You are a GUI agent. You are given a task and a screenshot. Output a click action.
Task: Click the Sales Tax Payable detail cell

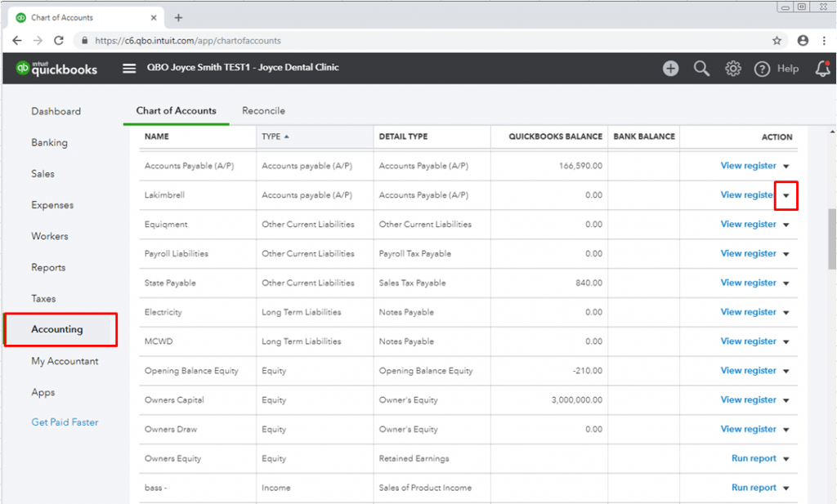[412, 283]
